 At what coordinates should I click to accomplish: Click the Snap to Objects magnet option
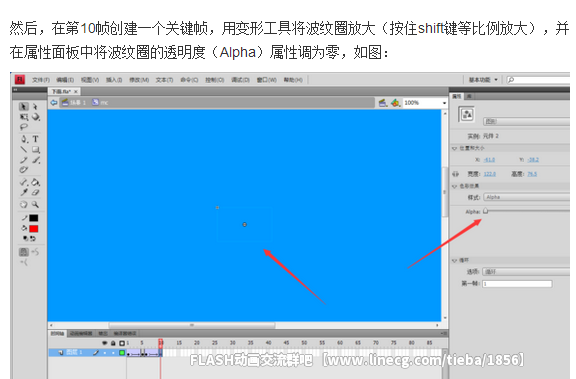tap(24, 252)
